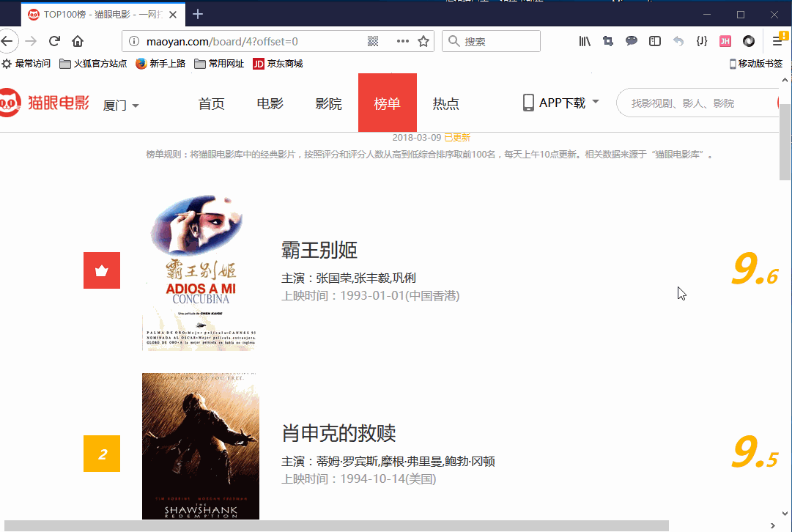The height and width of the screenshot is (532, 792).
Task: Click the rank one crown badge
Action: tap(102, 270)
